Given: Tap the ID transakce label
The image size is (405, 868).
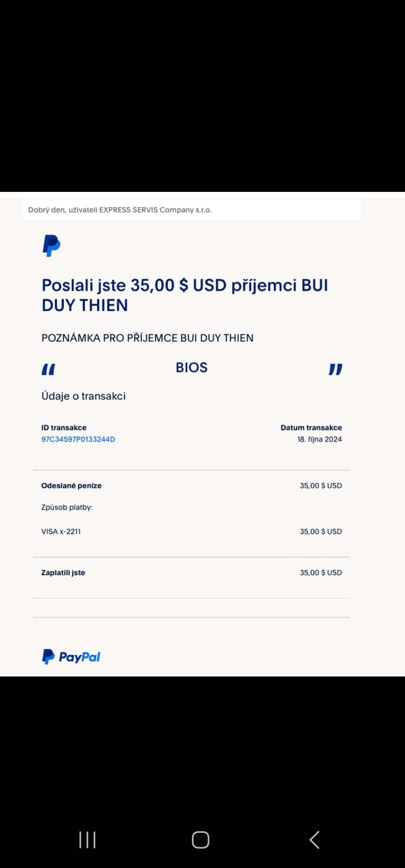Looking at the screenshot, I should pos(64,428).
